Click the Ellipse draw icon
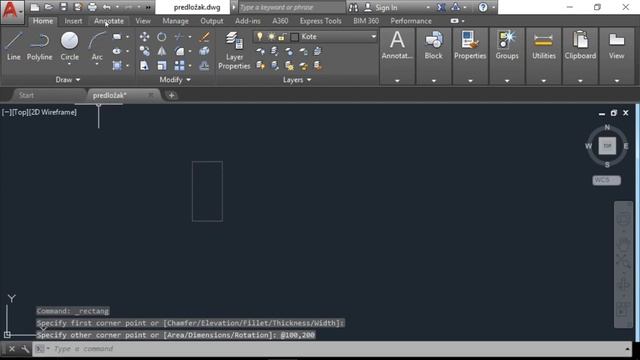The image size is (640, 360). tap(117, 51)
